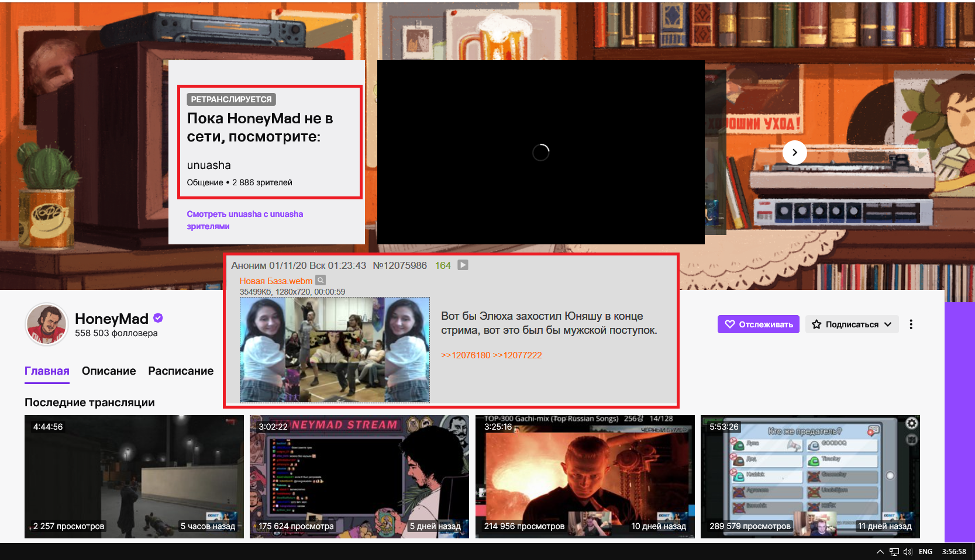This screenshot has height=560, width=975.
Task: Click the HoneyMad channel title
Action: click(x=112, y=319)
